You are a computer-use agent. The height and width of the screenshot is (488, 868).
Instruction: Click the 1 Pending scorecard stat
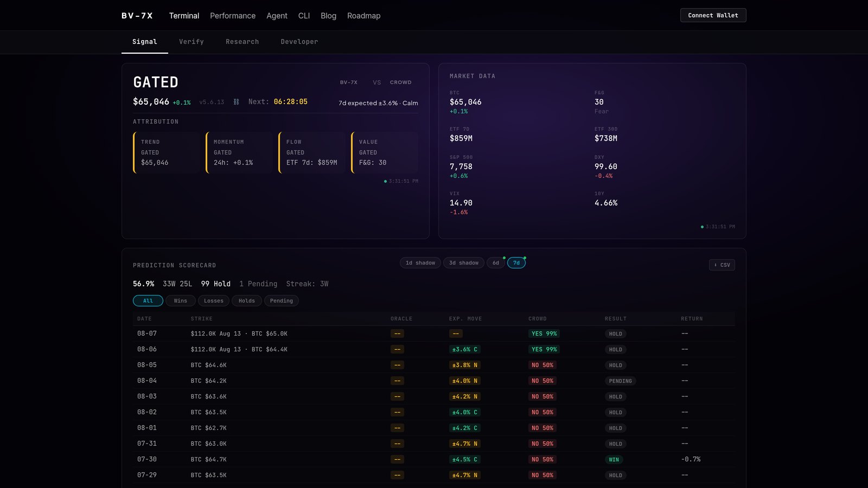tap(258, 284)
